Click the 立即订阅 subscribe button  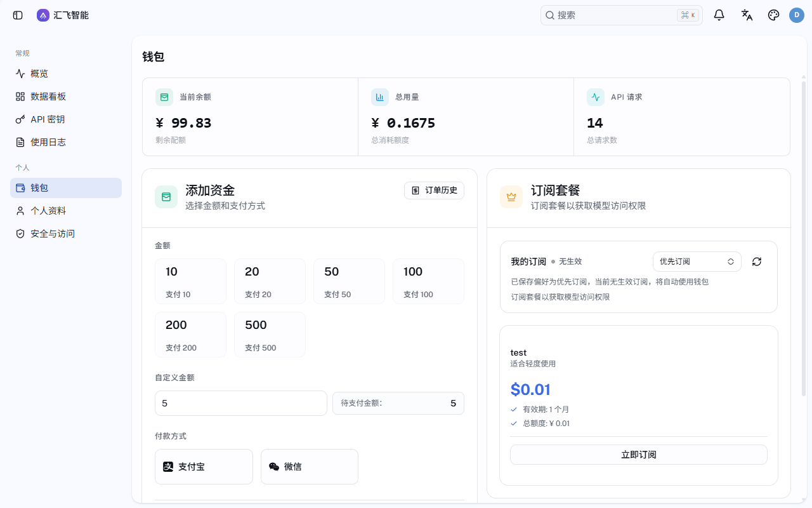639,455
